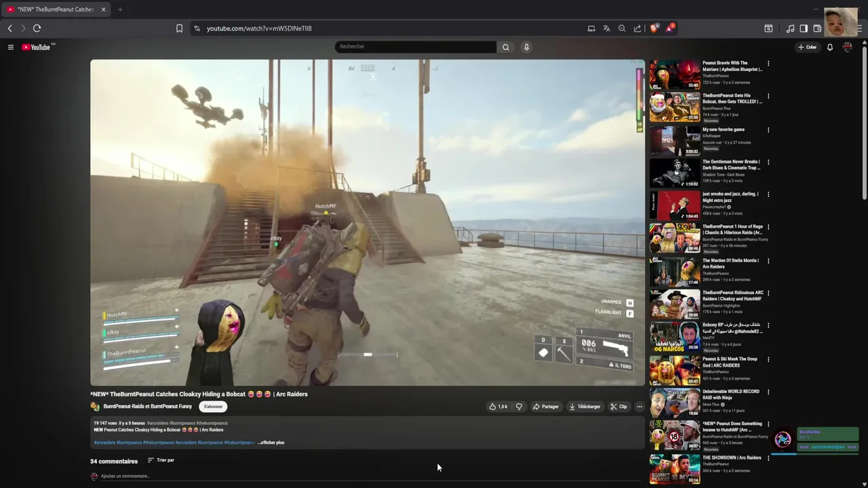This screenshot has height=488, width=868.
Task: Go to YouTube home via logo
Action: click(x=36, y=47)
